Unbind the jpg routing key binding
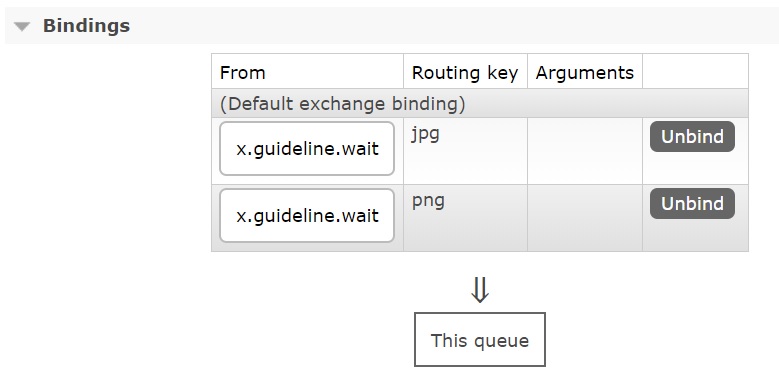The image size is (779, 378). (692, 137)
